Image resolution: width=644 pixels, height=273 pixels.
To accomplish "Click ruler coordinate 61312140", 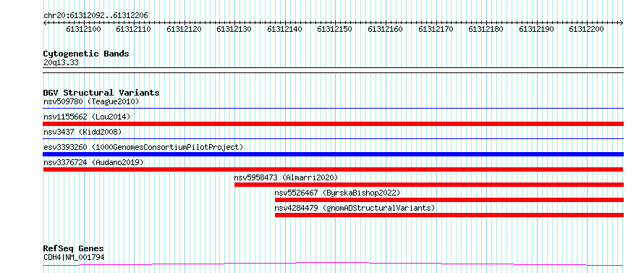I will click(284, 29).
